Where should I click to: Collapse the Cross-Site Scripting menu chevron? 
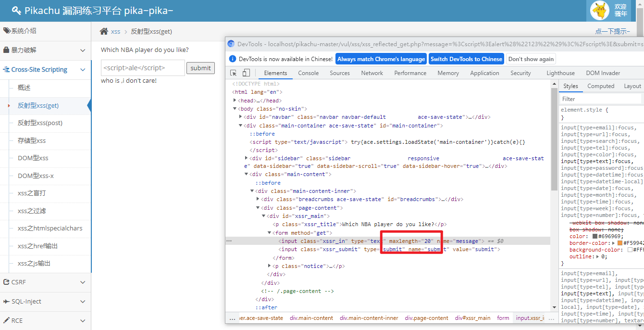click(83, 70)
